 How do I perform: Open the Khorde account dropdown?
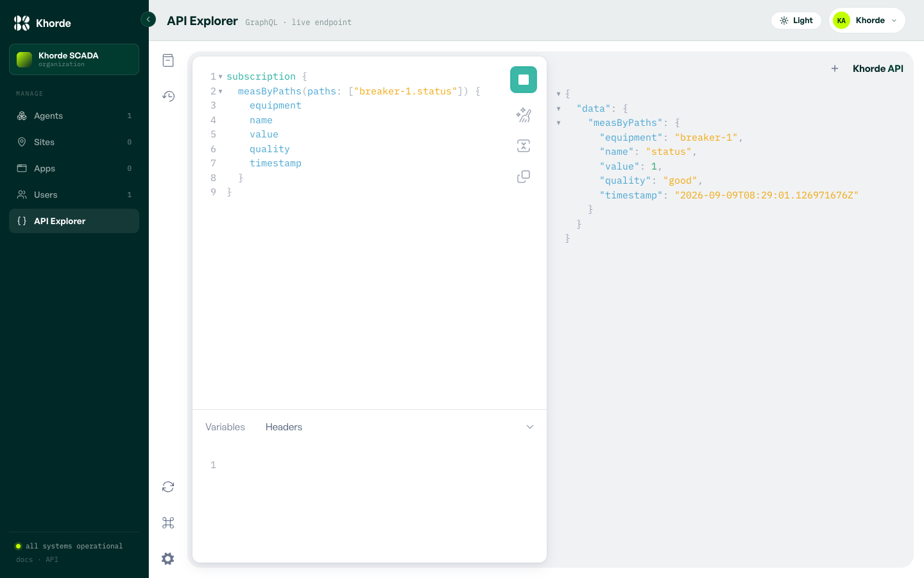pyautogui.click(x=867, y=21)
